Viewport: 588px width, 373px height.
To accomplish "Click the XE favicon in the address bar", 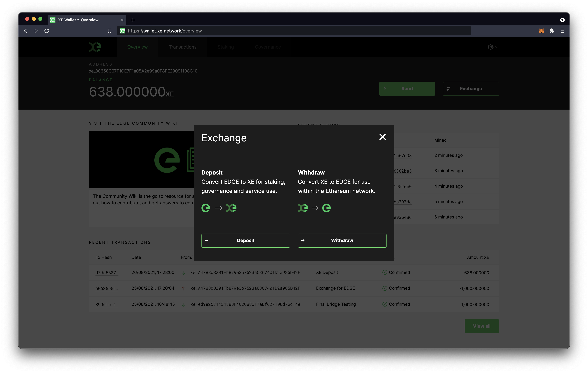I will click(123, 31).
